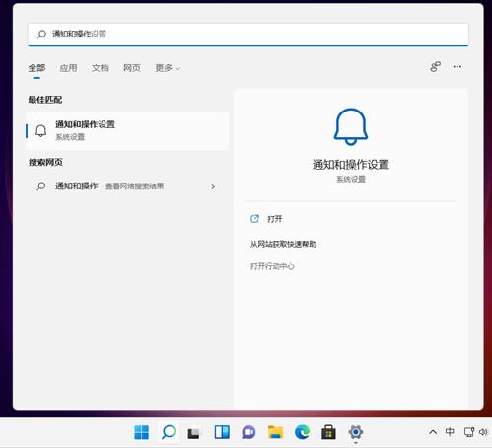Image resolution: width=492 pixels, height=448 pixels.
Task: Open the Windows Start button on taskbar
Action: 142,432
